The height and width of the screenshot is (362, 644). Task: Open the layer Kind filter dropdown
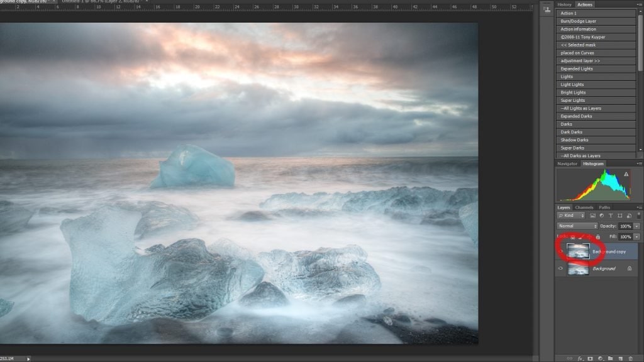571,216
